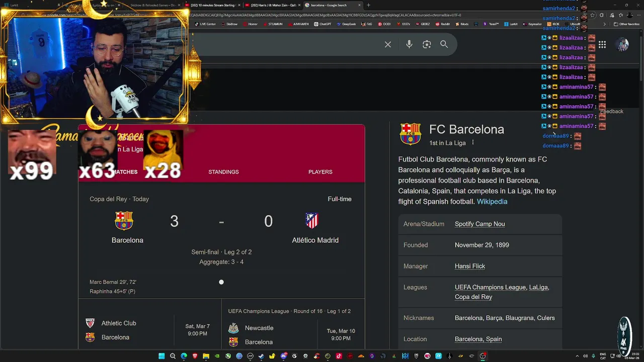Open the Reddit bookmark
644x362 pixels.
tap(443, 24)
